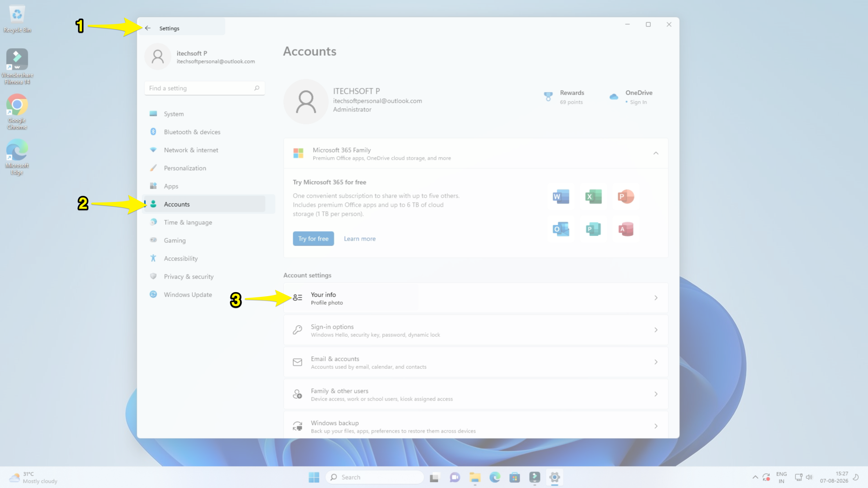Expand Sign-in options
The width and height of the screenshot is (868, 488).
point(476,330)
